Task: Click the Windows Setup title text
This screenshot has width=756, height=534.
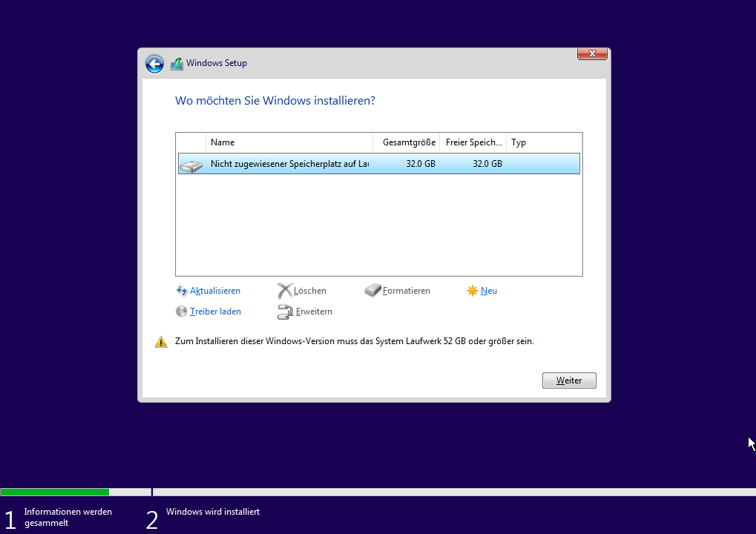Action: point(217,63)
